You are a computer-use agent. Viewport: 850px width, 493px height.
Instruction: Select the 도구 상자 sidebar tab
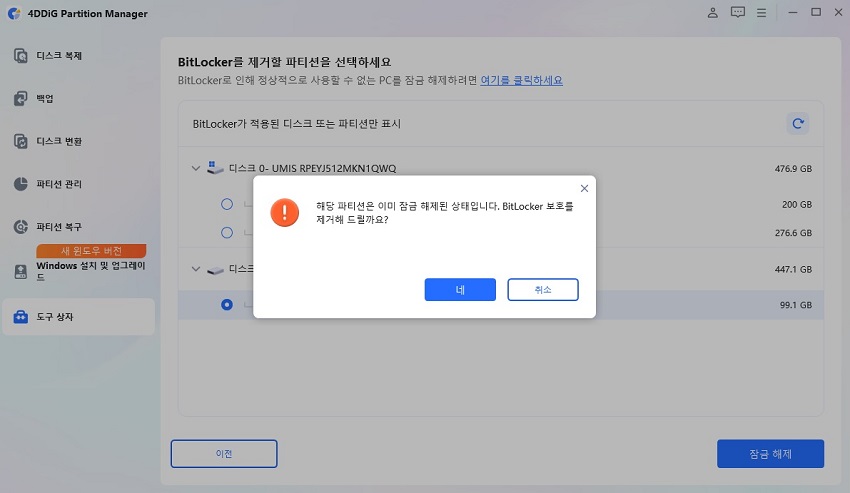79,317
